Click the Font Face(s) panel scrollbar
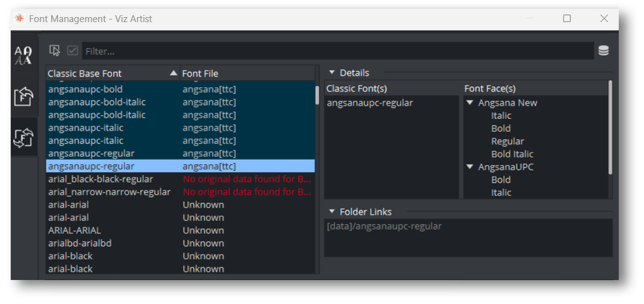The width and height of the screenshot is (644, 304). coord(610,126)
